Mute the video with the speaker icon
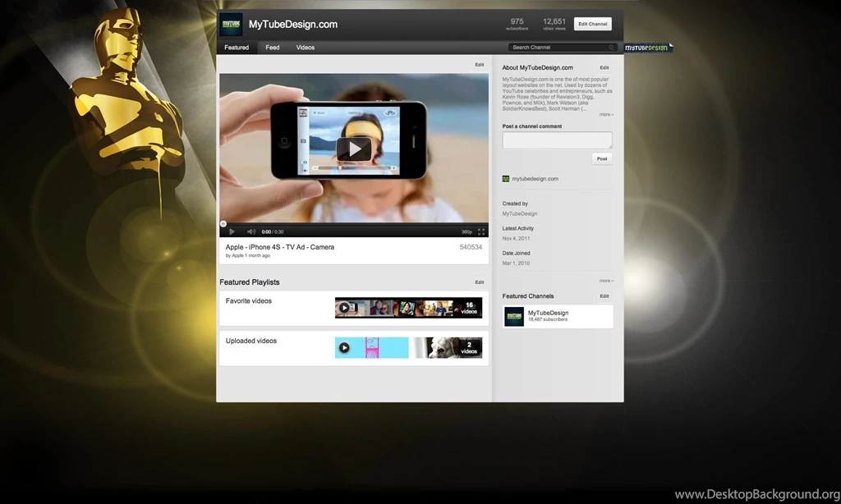 [251, 231]
